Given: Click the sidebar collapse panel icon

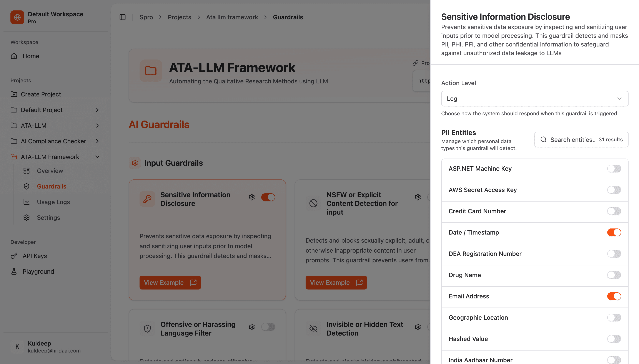Looking at the screenshot, I should pyautogui.click(x=122, y=17).
